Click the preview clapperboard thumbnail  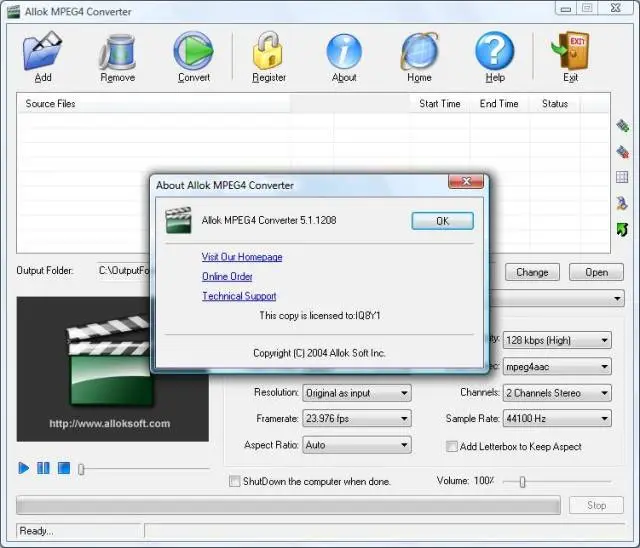109,359
